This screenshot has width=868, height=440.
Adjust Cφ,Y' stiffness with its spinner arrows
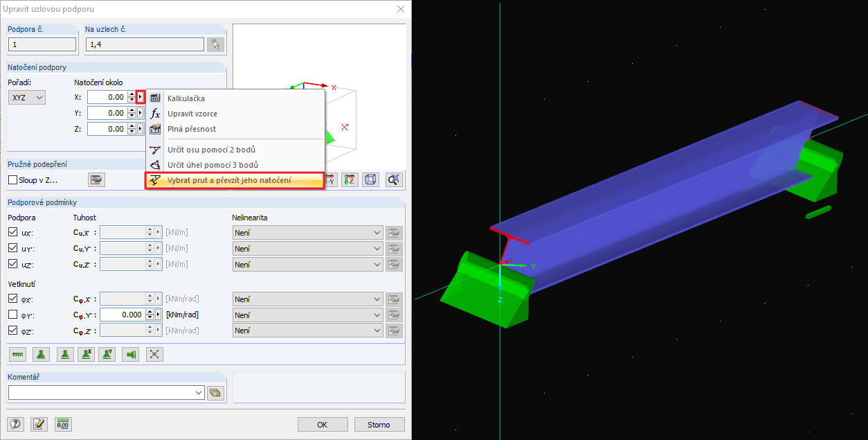(150, 315)
